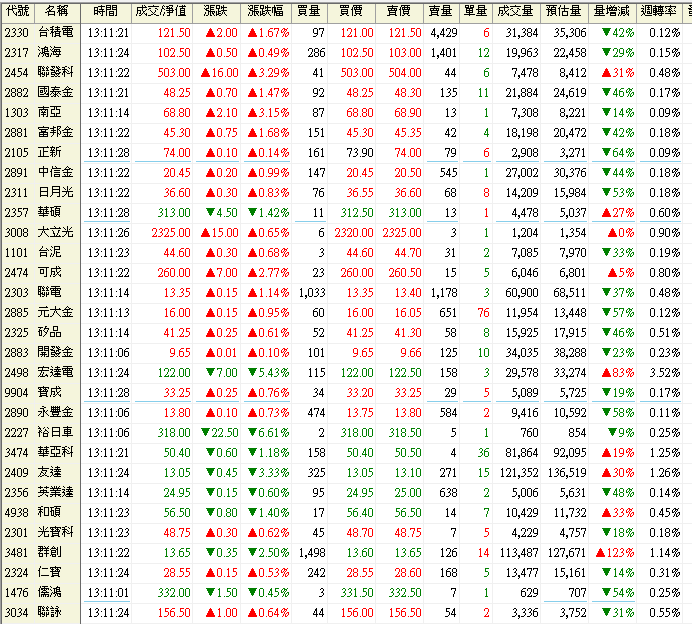Viewport: 692px width, 624px height.
Task: Select stock name 光寶科
Action: click(56, 532)
